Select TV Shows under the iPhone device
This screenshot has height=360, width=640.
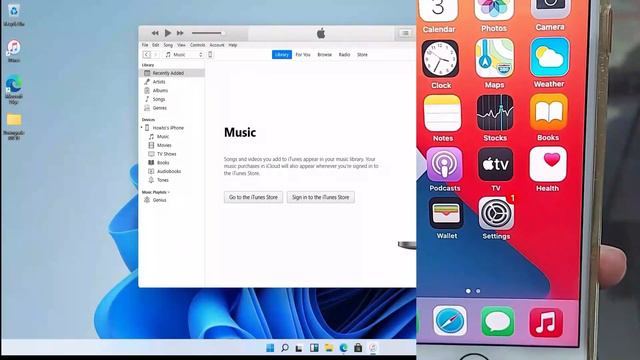tap(167, 154)
